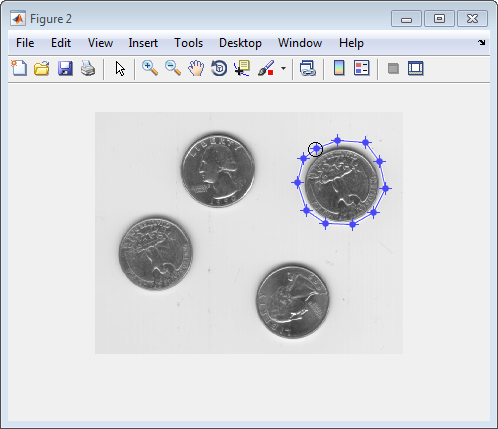Choose the Rotate 3D tool

(x=219, y=68)
